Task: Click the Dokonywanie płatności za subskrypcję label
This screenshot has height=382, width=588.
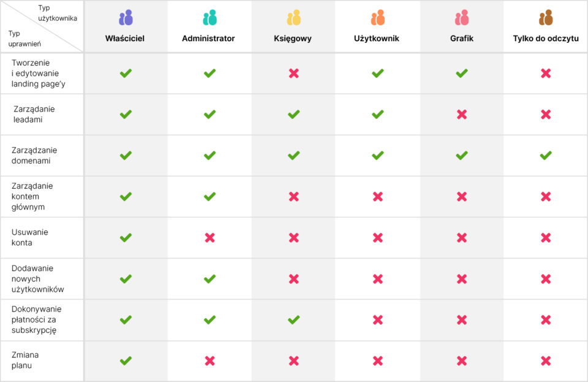Action: pos(36,319)
